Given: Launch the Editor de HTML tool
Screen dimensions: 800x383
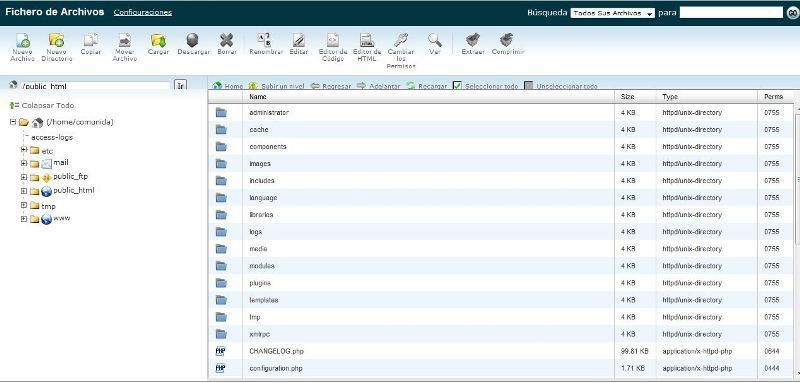Looking at the screenshot, I should coord(366,41).
